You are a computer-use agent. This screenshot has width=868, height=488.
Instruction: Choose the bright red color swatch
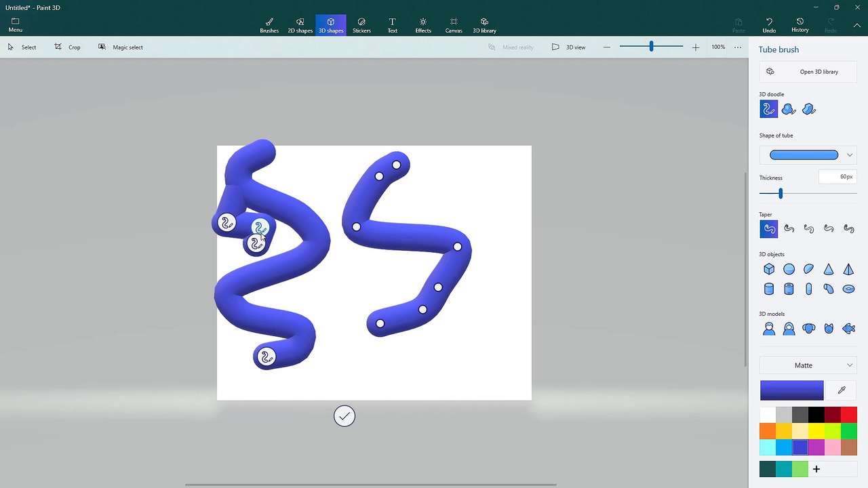coord(849,415)
